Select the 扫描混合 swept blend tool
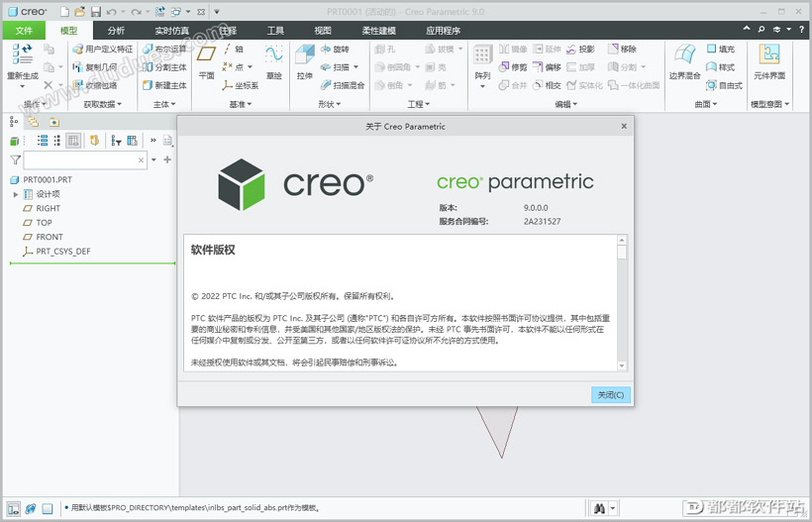Viewport: 812px width, 522px height. (x=343, y=85)
